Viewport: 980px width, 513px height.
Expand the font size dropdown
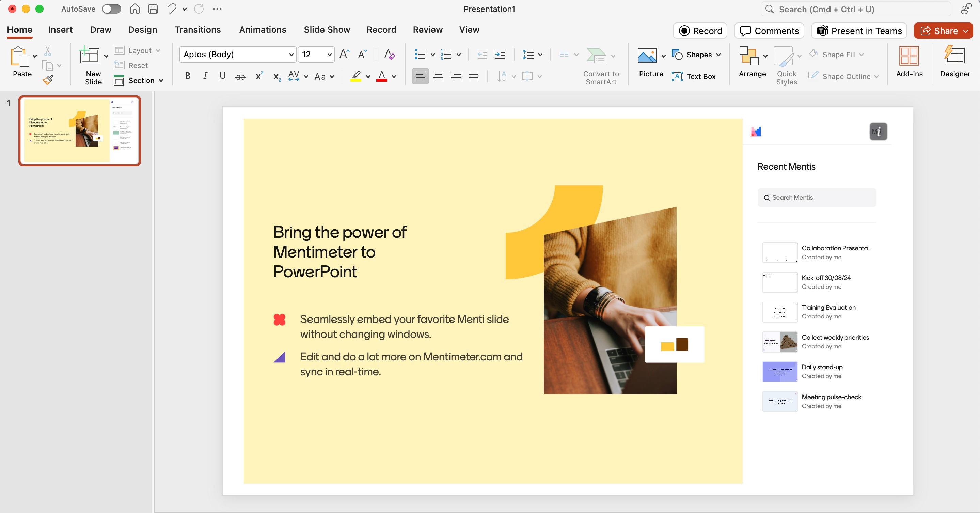(x=329, y=55)
